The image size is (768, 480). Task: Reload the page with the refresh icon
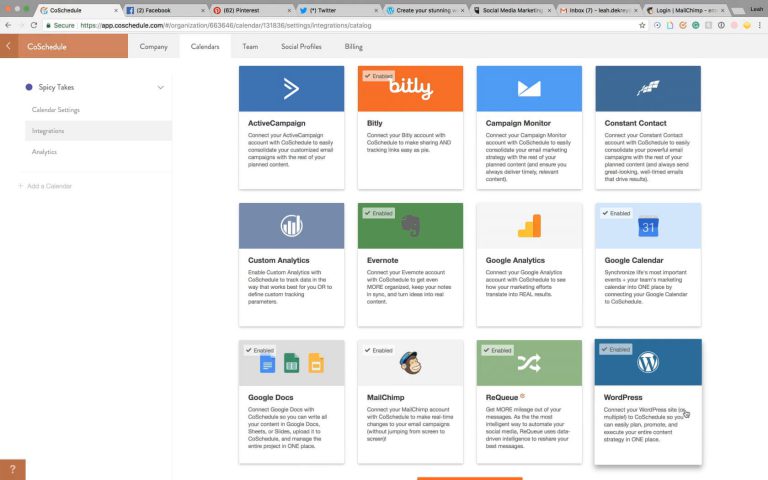(34, 25)
